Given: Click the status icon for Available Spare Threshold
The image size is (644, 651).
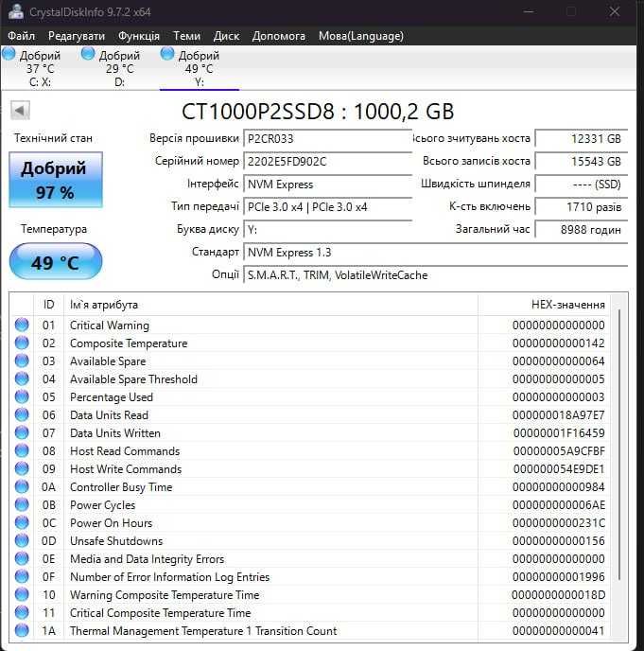Looking at the screenshot, I should 22,379.
